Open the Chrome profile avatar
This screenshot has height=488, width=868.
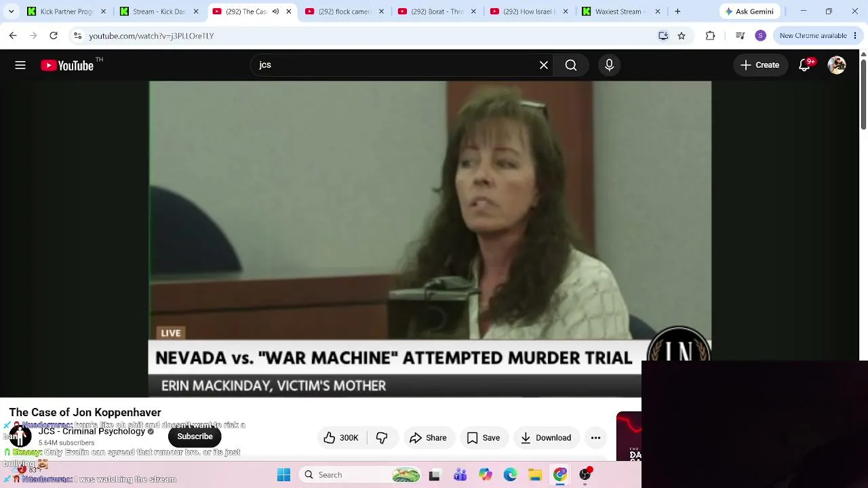coord(761,36)
